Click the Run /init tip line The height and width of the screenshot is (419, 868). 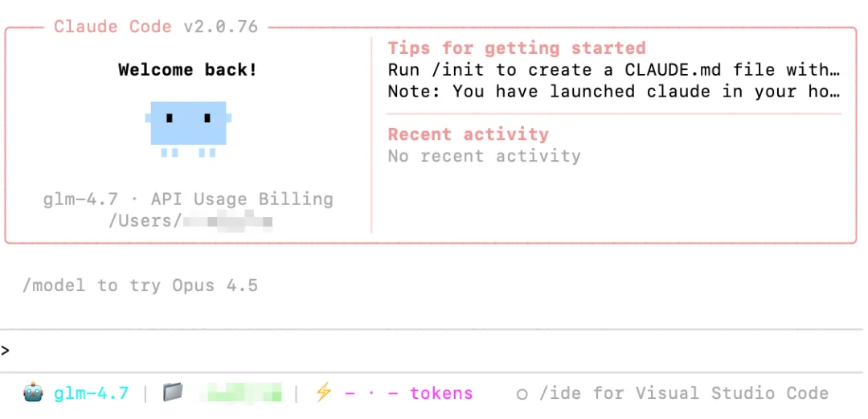point(613,70)
